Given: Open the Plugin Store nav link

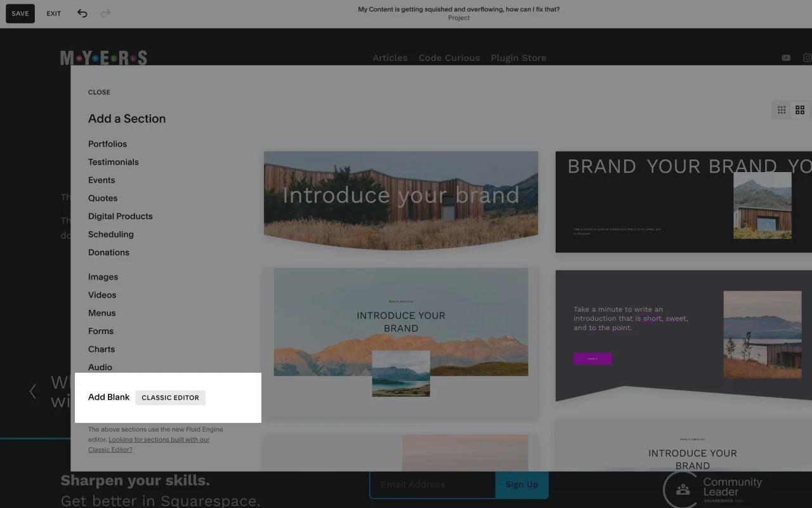Looking at the screenshot, I should 518,58.
